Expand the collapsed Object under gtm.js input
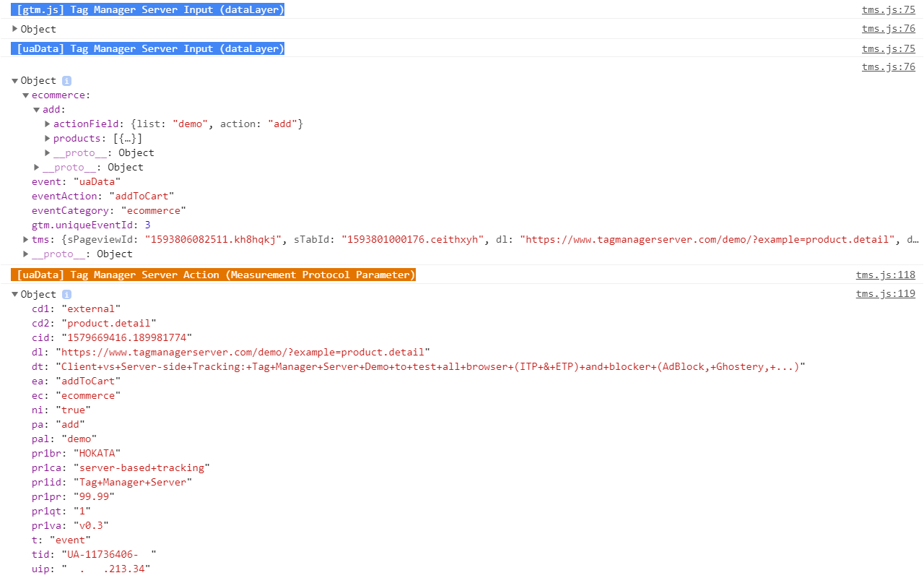 tap(15, 29)
